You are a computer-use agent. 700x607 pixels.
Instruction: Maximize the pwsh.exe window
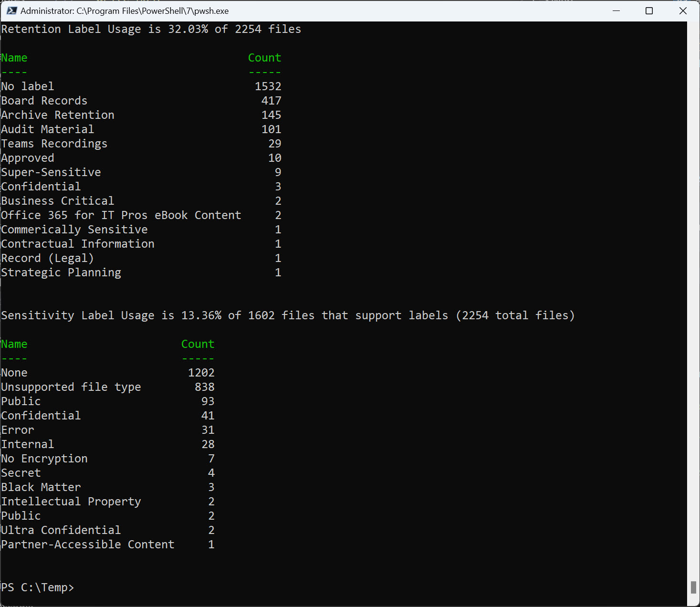(649, 10)
